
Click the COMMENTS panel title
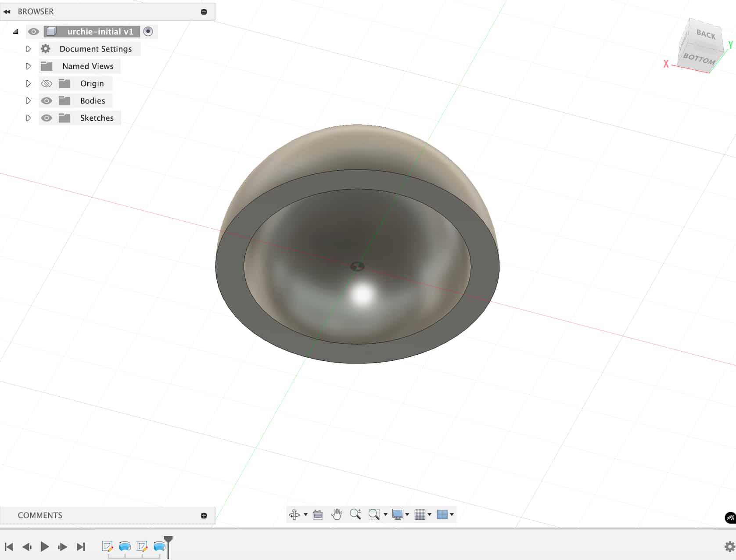pos(40,516)
